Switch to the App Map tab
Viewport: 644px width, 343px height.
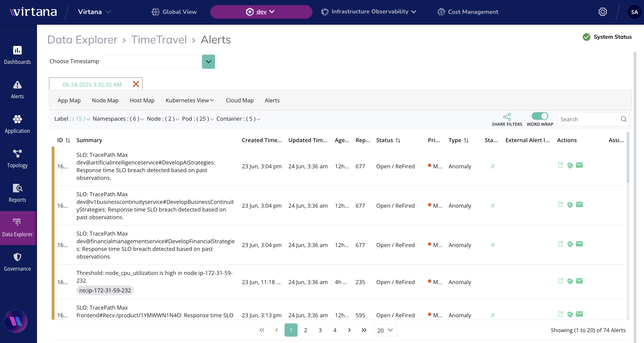(x=69, y=100)
